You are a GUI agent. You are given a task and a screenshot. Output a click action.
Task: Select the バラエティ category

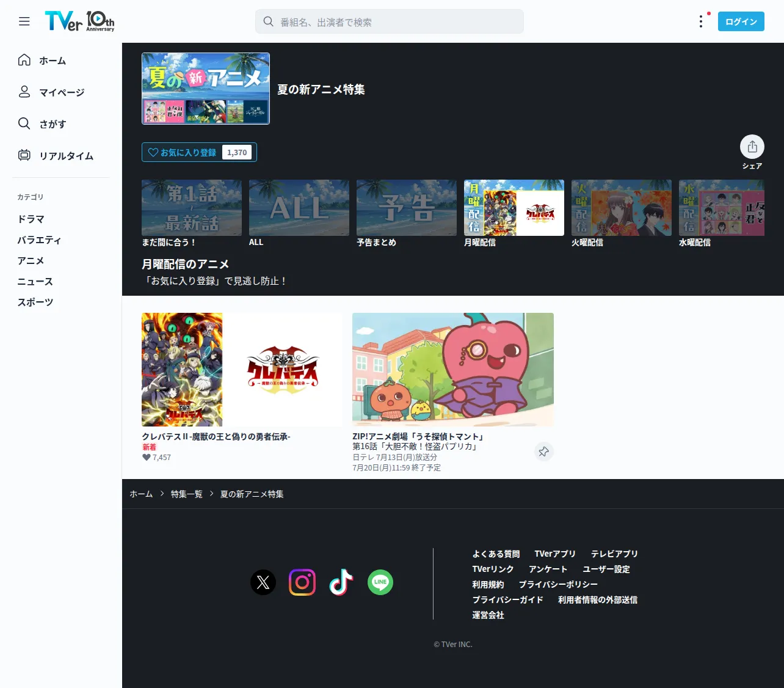point(39,240)
